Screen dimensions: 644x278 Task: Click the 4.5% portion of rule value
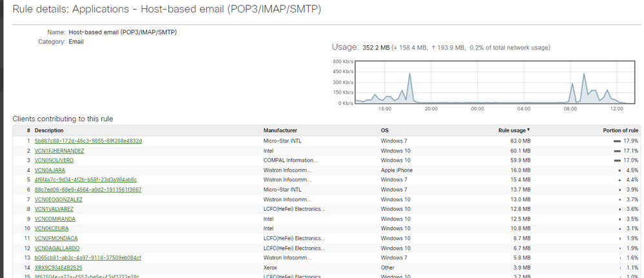633,170
